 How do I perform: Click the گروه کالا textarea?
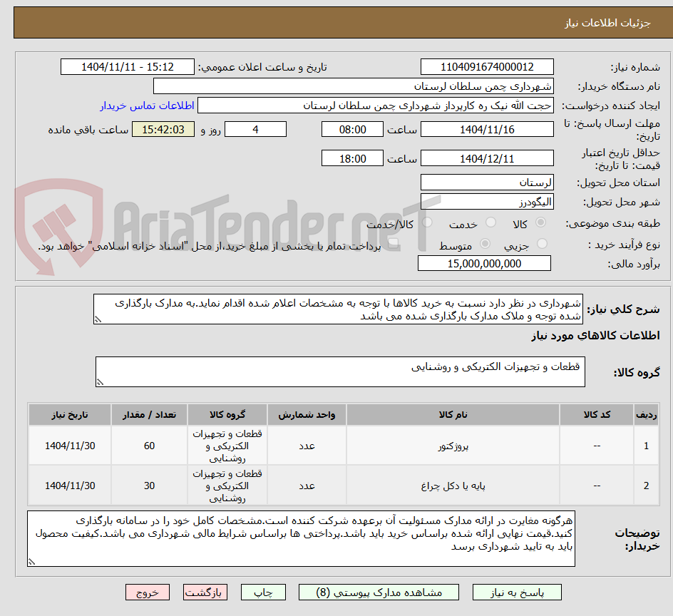click(340, 371)
